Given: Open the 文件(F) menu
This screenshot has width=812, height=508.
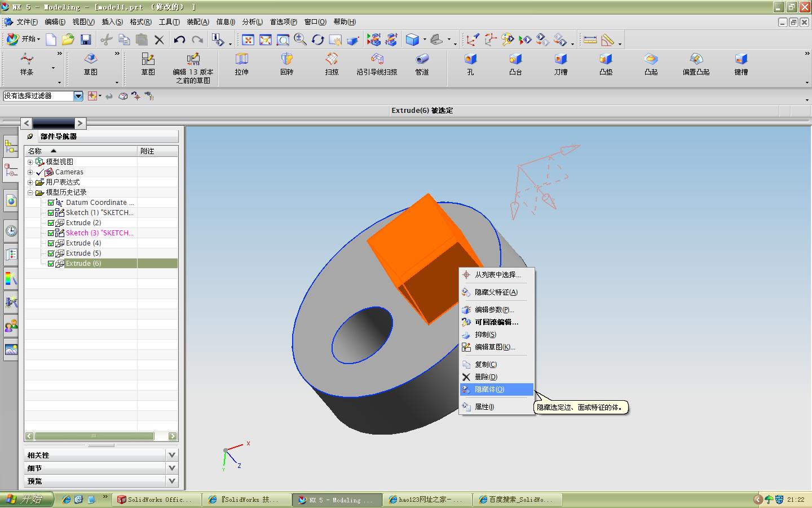Looking at the screenshot, I should [x=27, y=22].
